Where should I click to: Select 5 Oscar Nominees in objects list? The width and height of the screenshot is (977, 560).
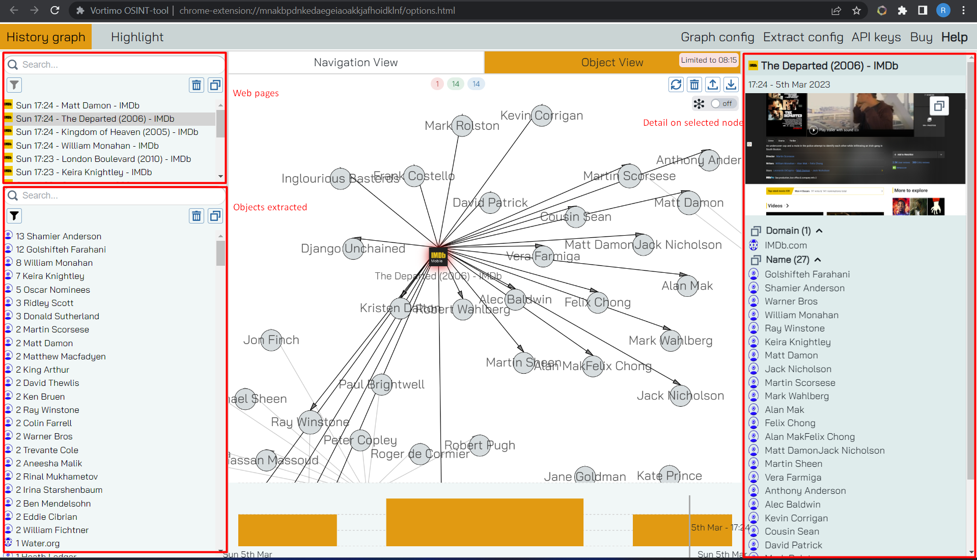109,290
